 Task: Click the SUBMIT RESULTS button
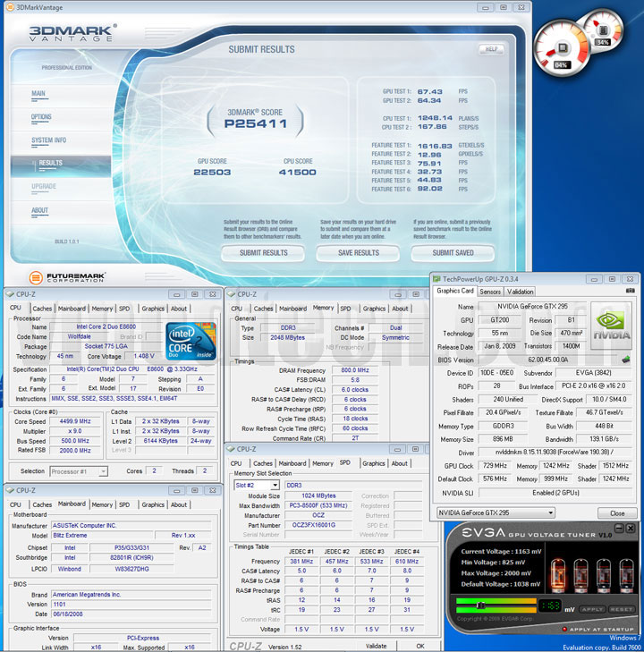tap(263, 253)
